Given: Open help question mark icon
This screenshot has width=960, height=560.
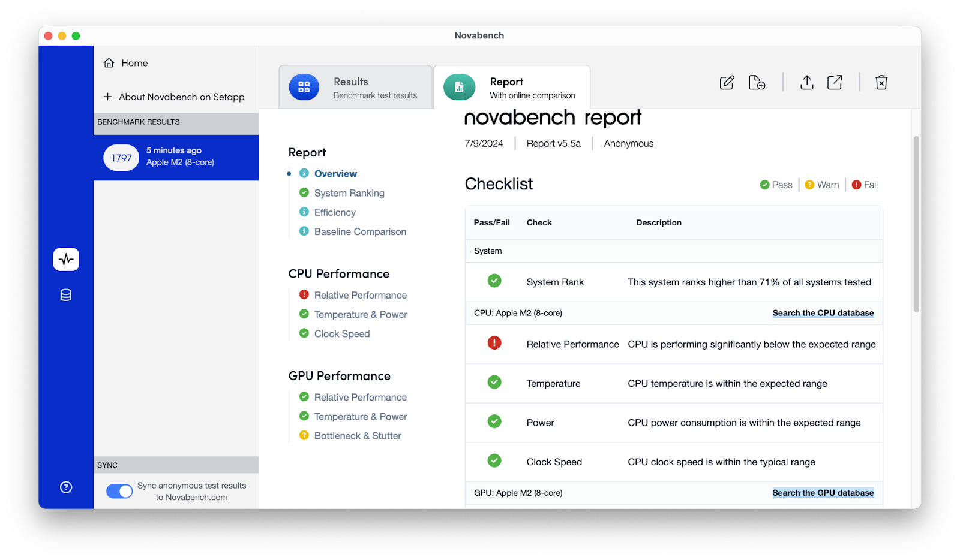Looking at the screenshot, I should point(66,487).
